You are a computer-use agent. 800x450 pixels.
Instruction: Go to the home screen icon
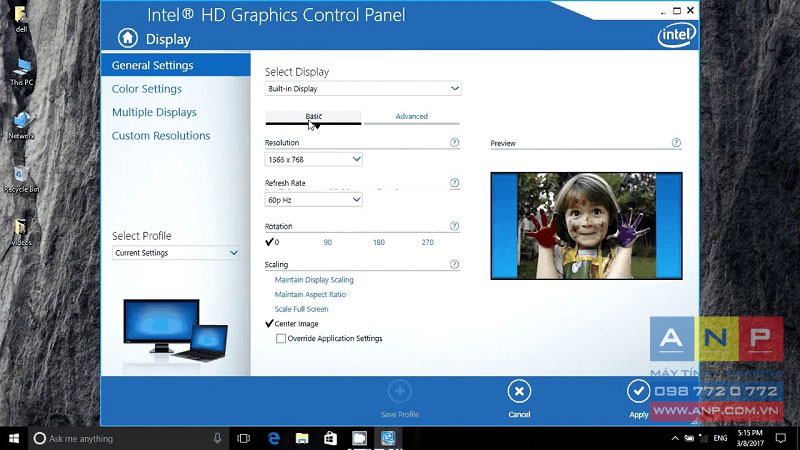tap(128, 38)
